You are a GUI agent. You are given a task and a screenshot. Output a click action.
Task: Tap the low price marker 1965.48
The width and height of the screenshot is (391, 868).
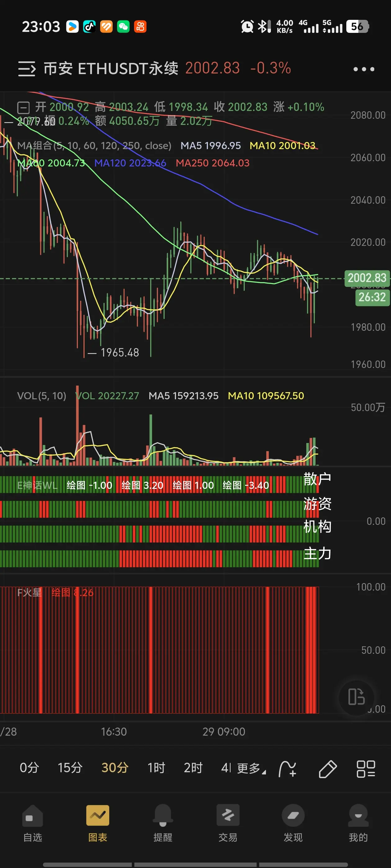pos(120,352)
